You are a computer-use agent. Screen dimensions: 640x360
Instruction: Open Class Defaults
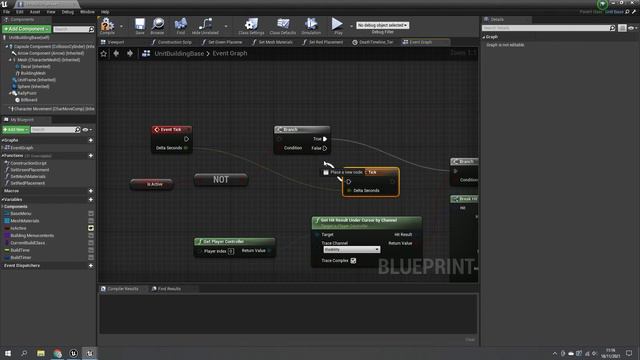pyautogui.click(x=282, y=25)
